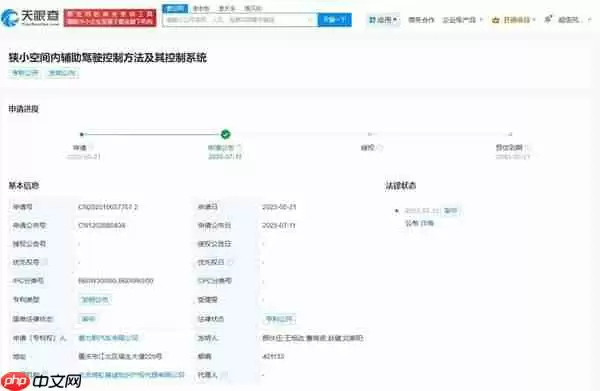Screen dimensions: 600x391
Task: Click the 审中 tag in legal status timeline
Action: (x=450, y=211)
